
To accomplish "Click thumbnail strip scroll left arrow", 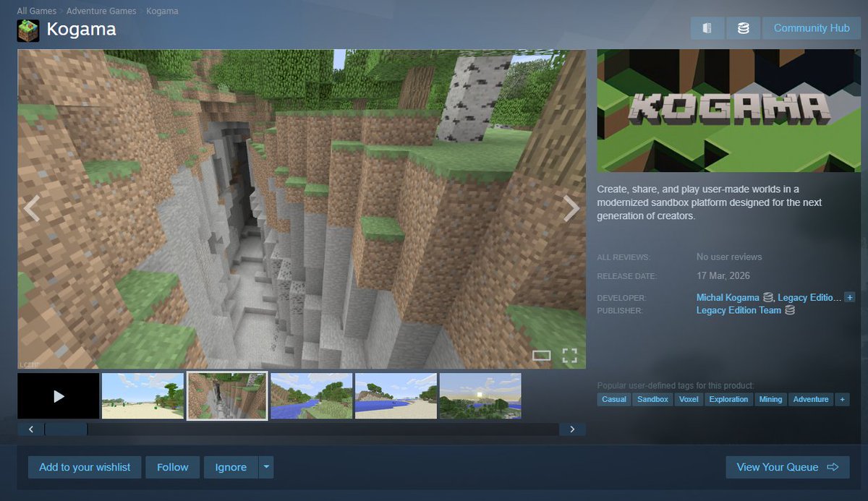I will point(31,429).
